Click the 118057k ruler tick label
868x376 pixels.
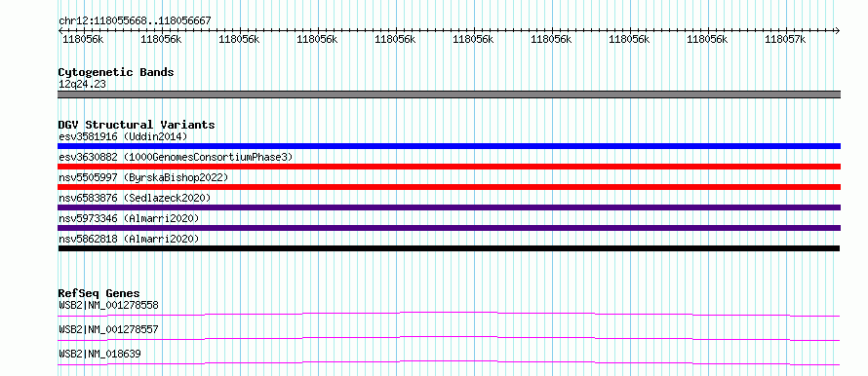[785, 39]
